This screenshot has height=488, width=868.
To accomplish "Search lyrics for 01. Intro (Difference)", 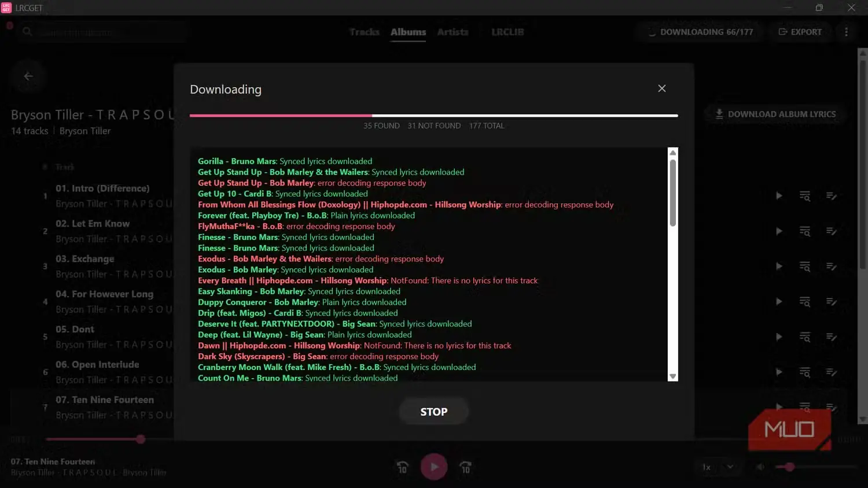I will (805, 196).
